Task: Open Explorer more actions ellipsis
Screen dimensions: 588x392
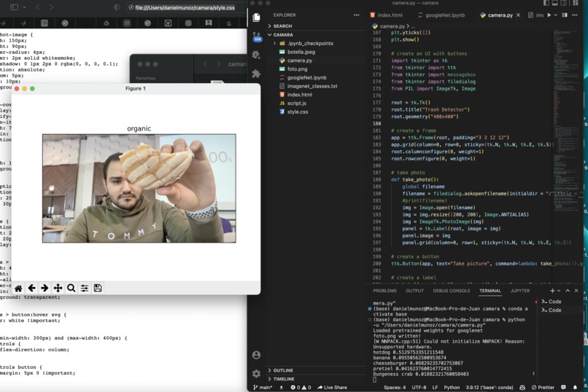Action: coord(356,15)
